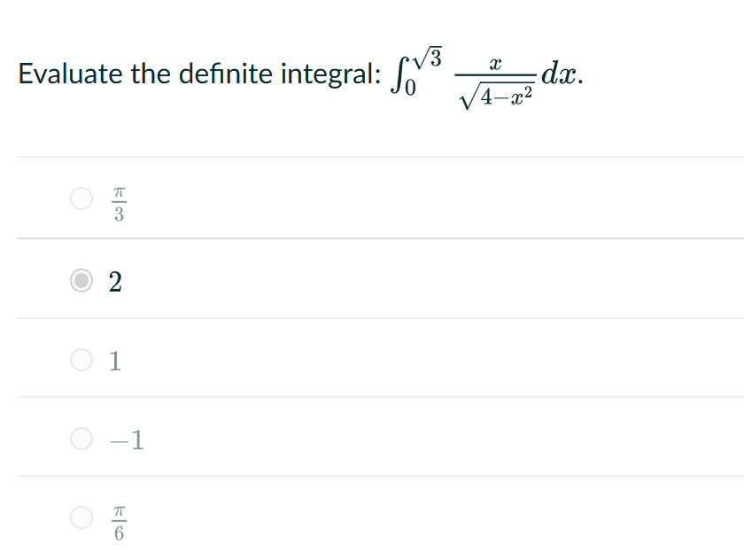Image resolution: width=744 pixels, height=560 pixels.
Task: Click the last radio button in the list
Action: [81, 518]
